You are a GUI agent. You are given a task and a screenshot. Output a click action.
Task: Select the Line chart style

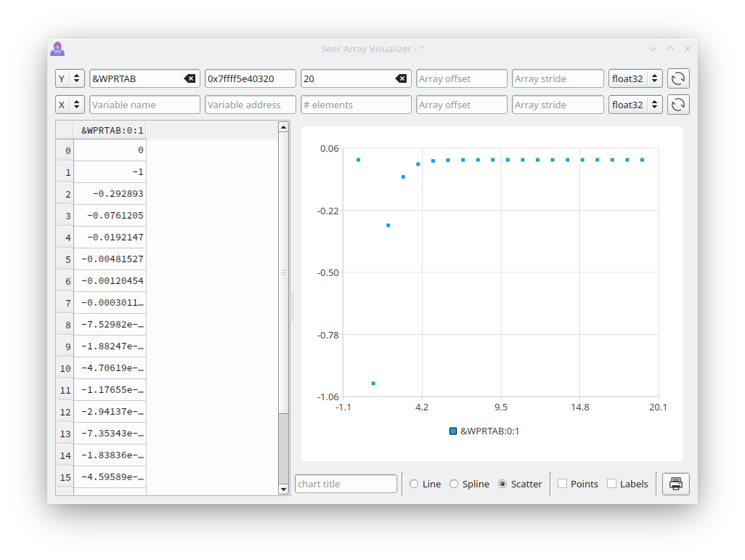(x=426, y=484)
